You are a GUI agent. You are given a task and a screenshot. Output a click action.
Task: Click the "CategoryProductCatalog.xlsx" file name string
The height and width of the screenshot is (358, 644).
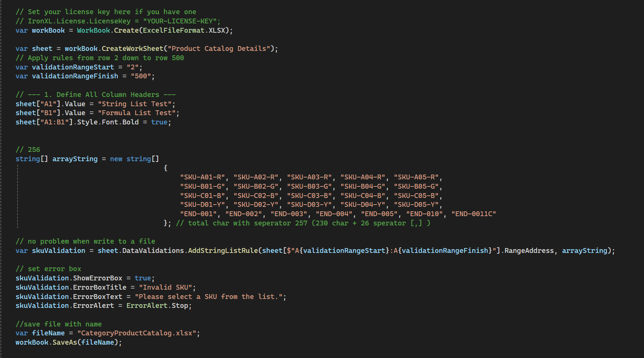[x=137, y=333]
